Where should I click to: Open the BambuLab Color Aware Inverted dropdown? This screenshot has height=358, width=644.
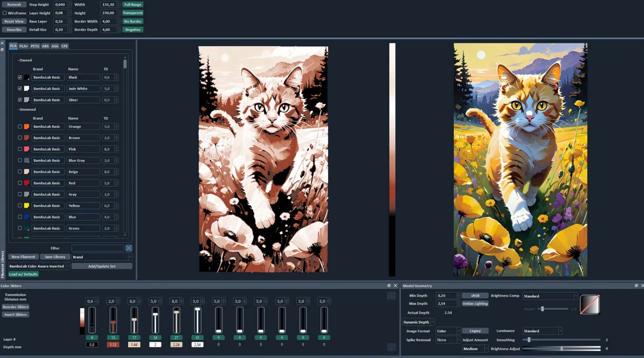(x=39, y=266)
